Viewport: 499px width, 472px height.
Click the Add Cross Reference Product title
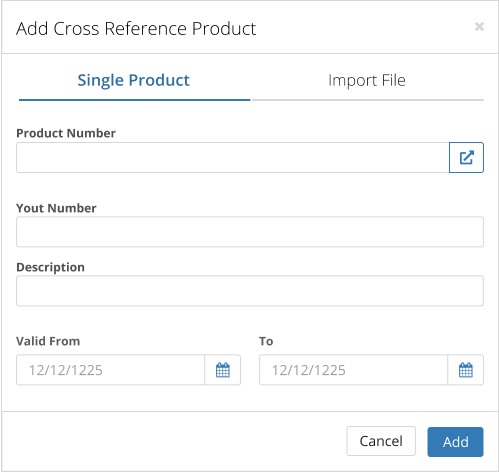click(x=136, y=28)
